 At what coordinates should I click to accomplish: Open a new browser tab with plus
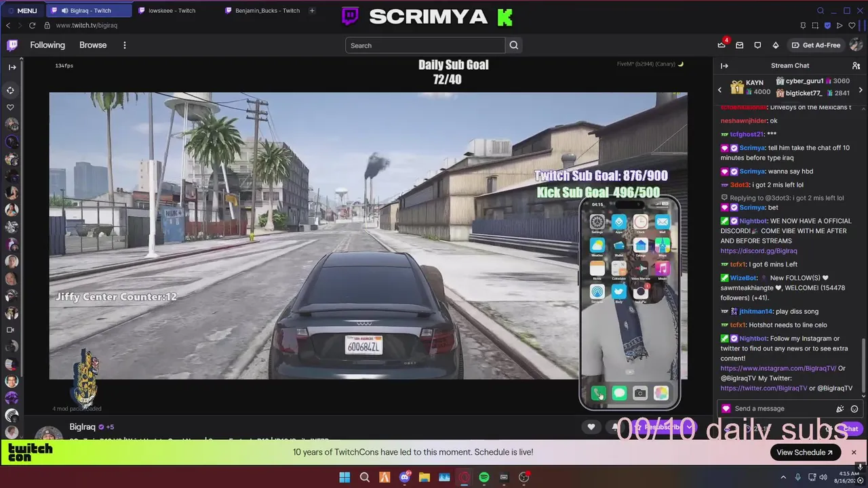point(312,10)
